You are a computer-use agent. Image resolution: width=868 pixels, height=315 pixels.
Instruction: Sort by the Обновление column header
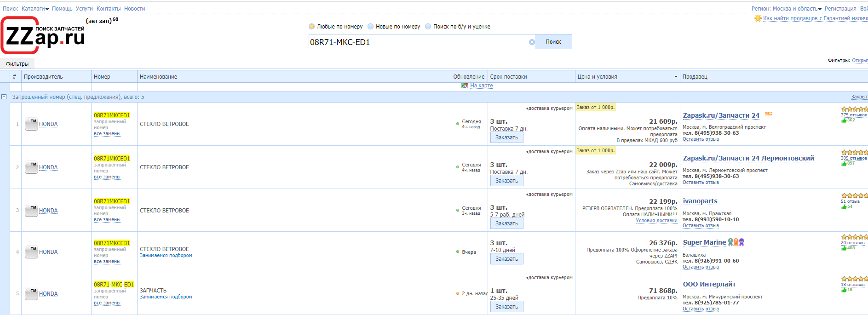[469, 77]
